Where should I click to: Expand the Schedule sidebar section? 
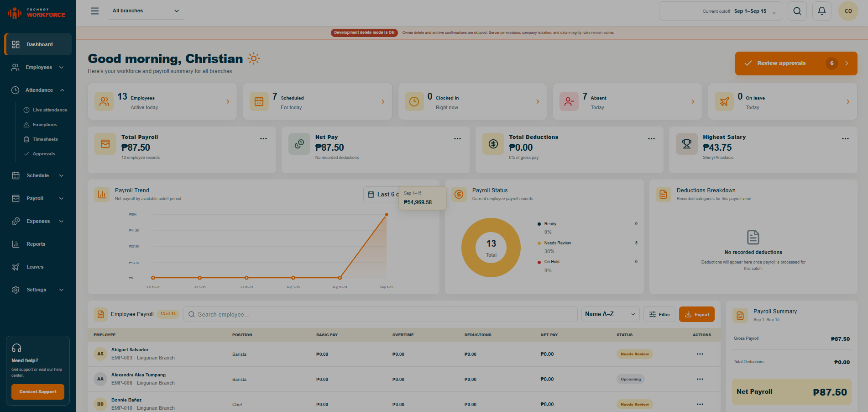[62, 175]
